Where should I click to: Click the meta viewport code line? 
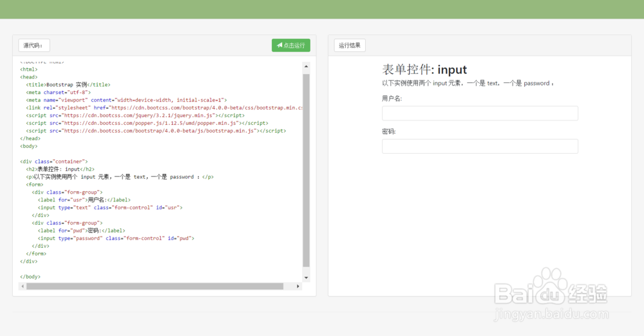126,100
